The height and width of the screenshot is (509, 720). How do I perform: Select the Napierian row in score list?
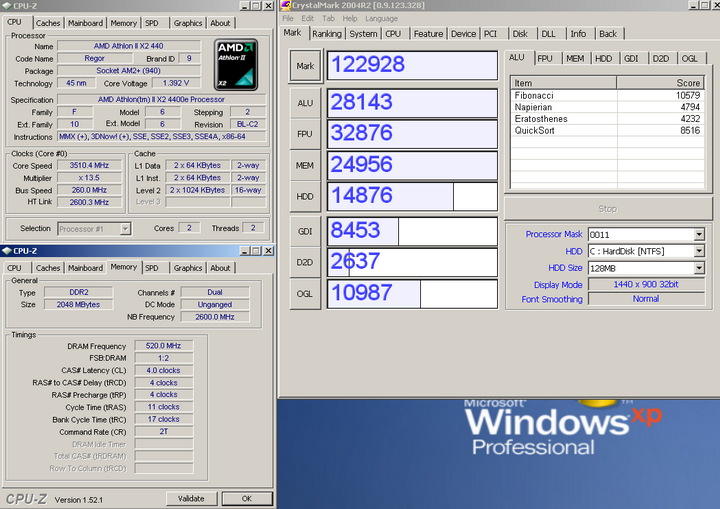tap(608, 107)
